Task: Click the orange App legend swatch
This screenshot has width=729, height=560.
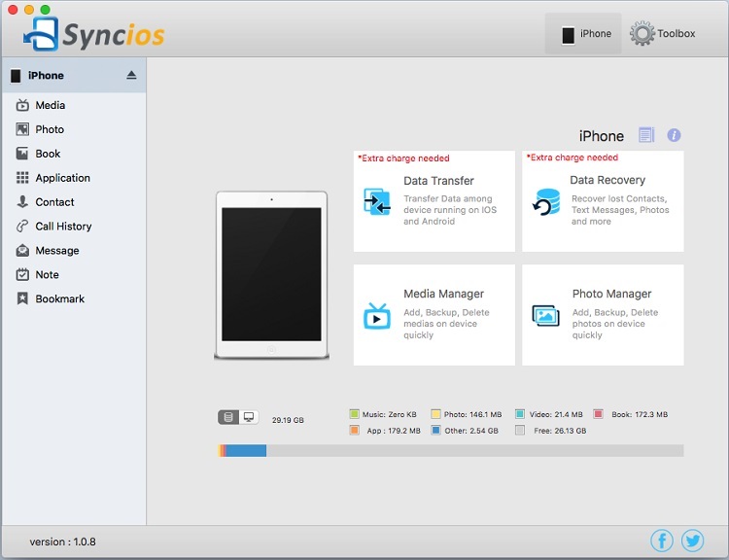Action: point(354,431)
